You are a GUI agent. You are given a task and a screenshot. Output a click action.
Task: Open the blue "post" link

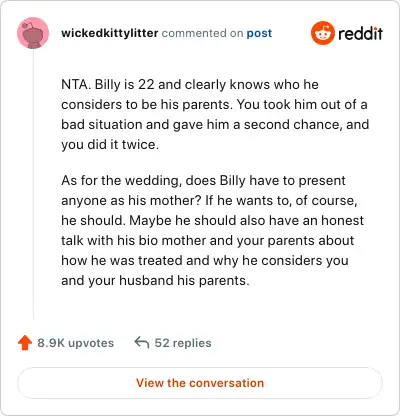pos(259,33)
